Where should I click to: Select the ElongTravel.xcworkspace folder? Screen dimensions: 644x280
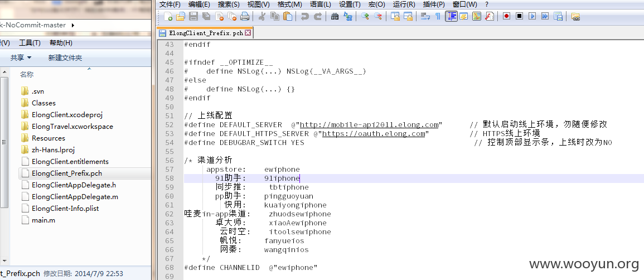tap(66, 127)
